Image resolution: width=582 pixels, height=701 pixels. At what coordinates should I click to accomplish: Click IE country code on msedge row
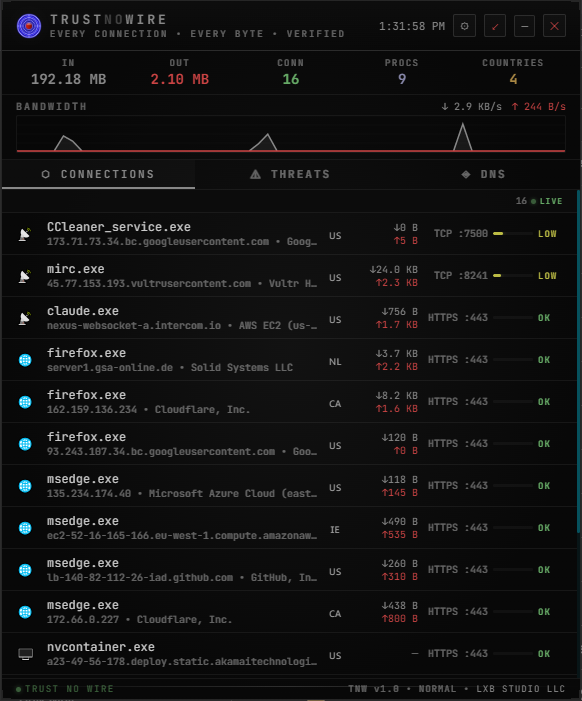coord(335,530)
